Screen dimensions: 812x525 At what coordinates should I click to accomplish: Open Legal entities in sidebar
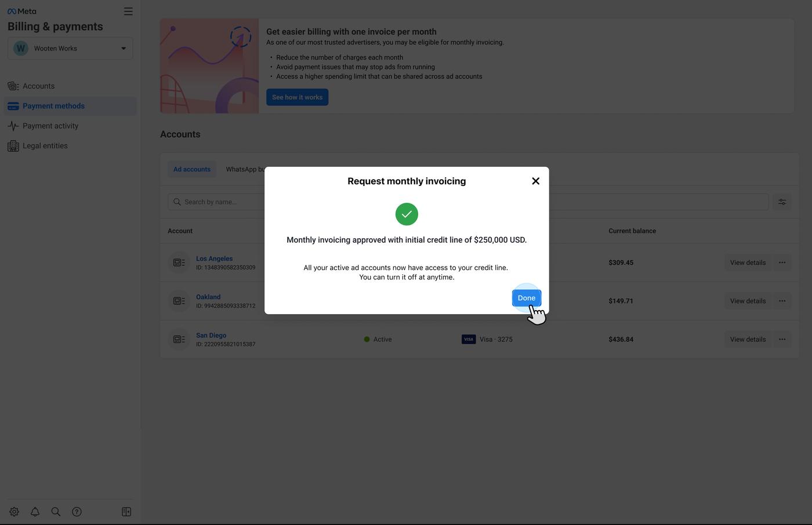pyautogui.click(x=70, y=146)
